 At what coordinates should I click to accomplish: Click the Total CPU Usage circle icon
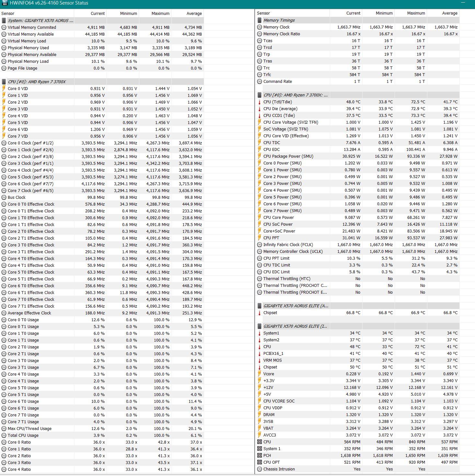(4, 435)
